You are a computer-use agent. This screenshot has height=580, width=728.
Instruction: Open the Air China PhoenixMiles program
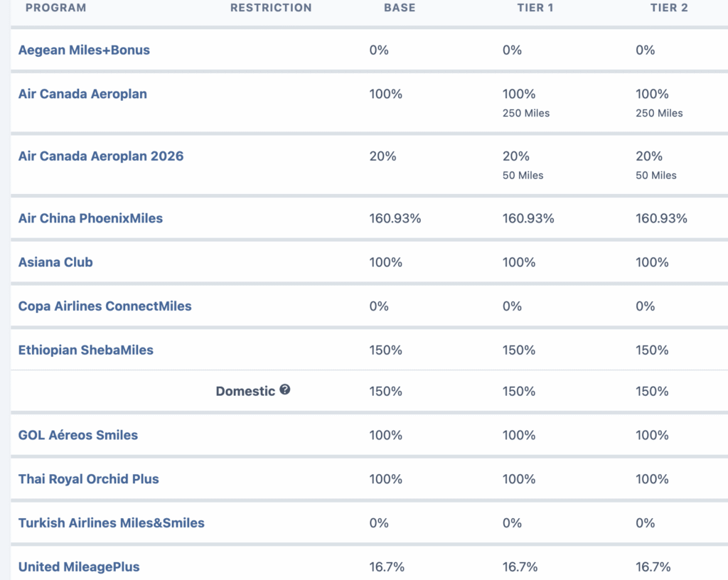point(90,218)
